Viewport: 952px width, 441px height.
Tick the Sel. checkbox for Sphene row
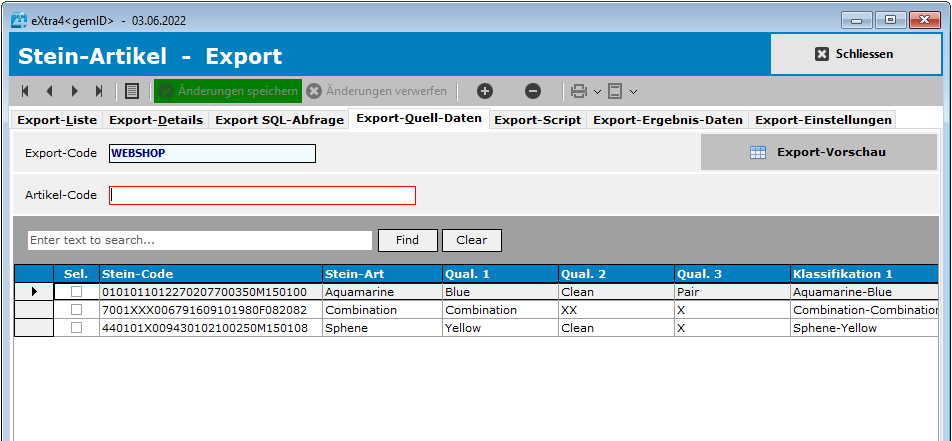point(76,328)
